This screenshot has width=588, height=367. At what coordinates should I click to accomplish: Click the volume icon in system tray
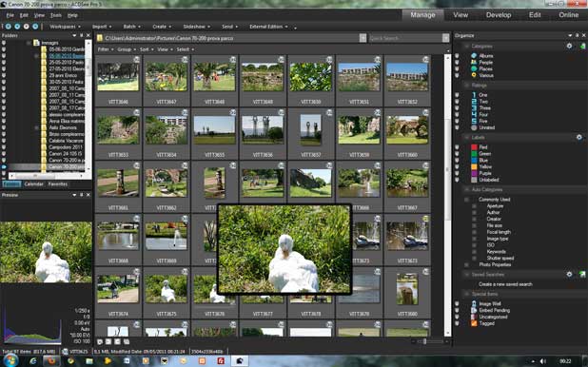click(543, 361)
